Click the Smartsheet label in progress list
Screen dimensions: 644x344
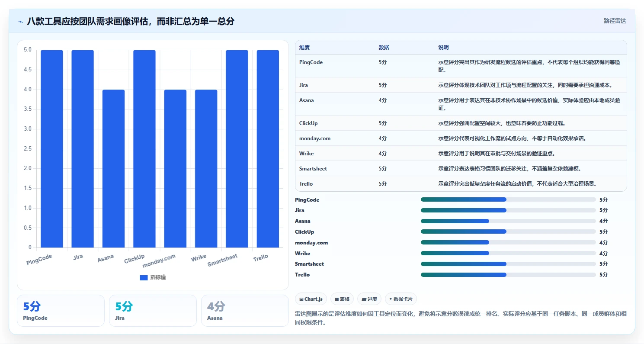click(x=309, y=264)
